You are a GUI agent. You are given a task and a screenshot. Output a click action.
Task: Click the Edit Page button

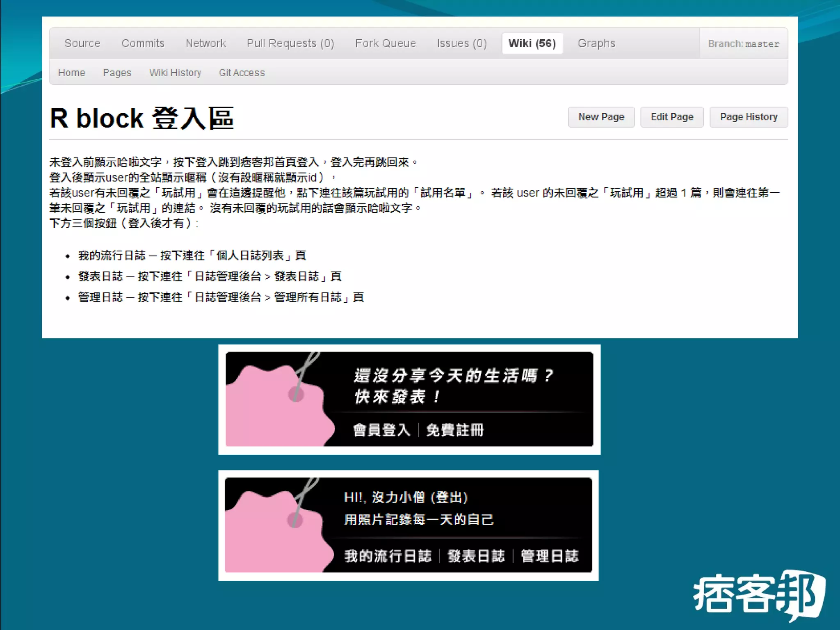671,117
